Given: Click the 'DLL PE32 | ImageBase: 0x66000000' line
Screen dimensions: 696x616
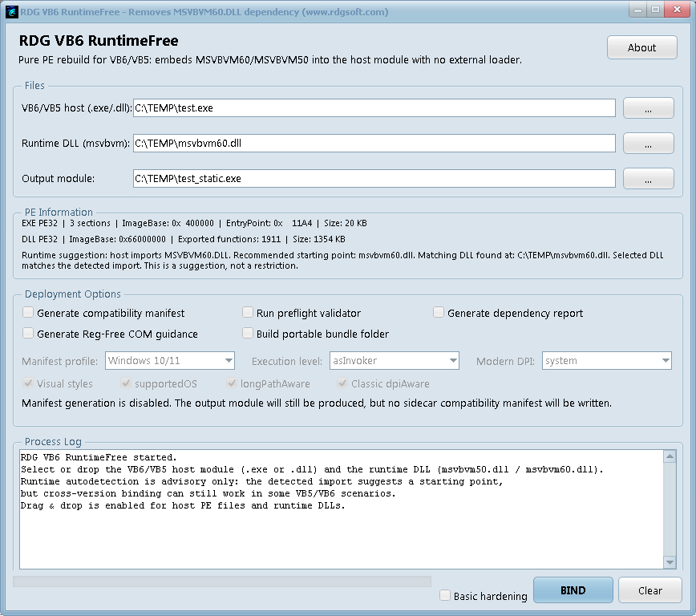Looking at the screenshot, I should point(184,239).
